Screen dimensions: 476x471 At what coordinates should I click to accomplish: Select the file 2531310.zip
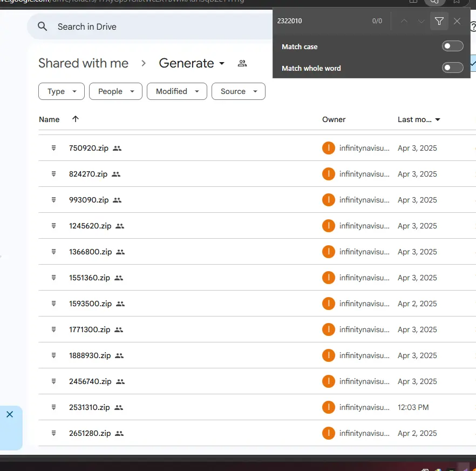[x=90, y=407]
